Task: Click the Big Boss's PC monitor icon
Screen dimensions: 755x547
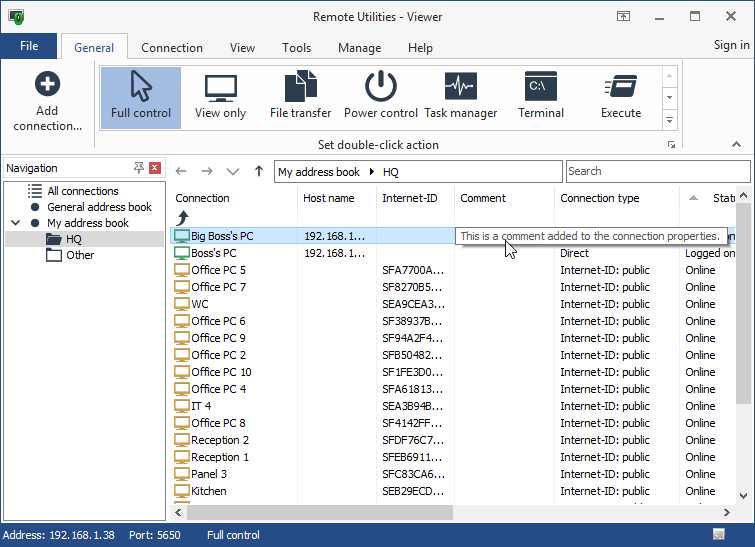Action: pyautogui.click(x=182, y=236)
